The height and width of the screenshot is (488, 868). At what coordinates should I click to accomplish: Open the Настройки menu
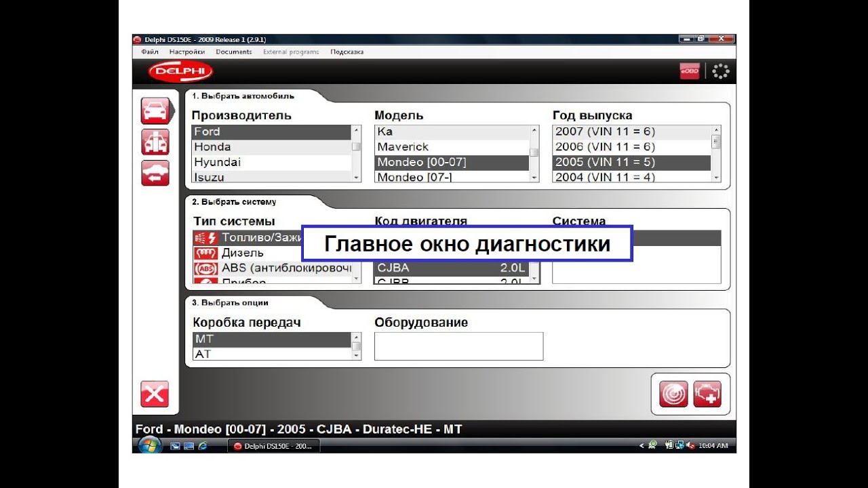click(186, 52)
